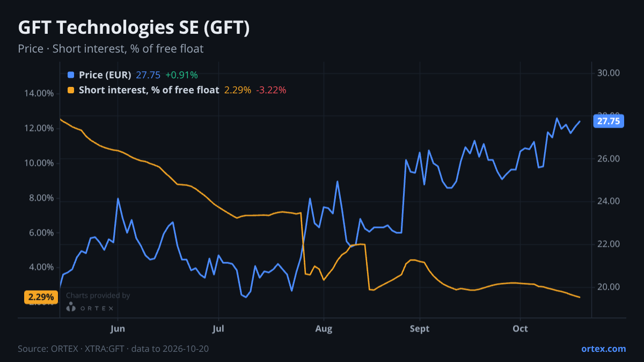Screen dimensions: 644x362
Task: Click the 'Price (EUR)' legend label
Action: 105,75
